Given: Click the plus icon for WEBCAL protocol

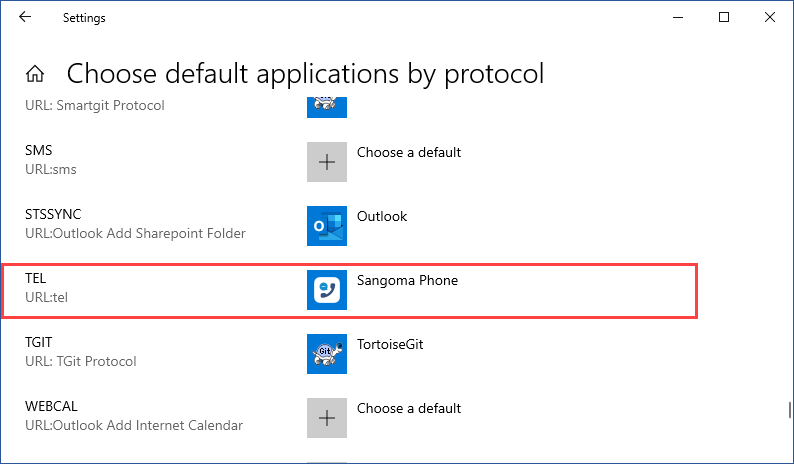Looking at the screenshot, I should point(326,418).
